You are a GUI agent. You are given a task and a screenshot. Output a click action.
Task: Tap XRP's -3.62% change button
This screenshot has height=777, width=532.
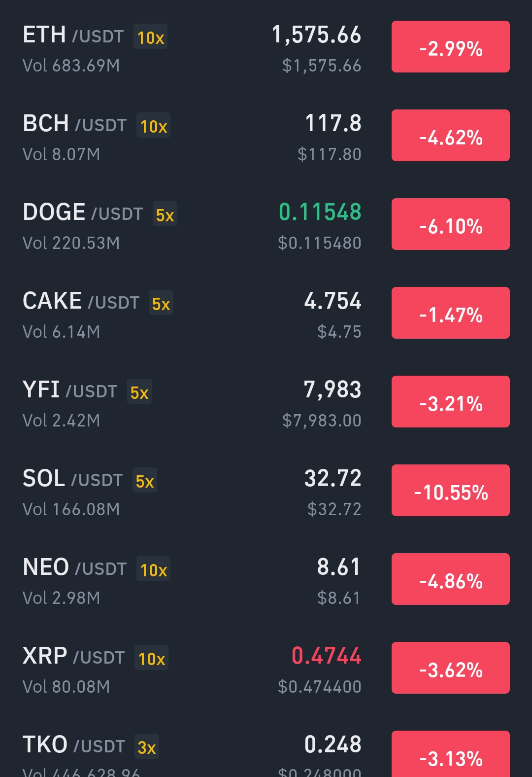coord(450,668)
